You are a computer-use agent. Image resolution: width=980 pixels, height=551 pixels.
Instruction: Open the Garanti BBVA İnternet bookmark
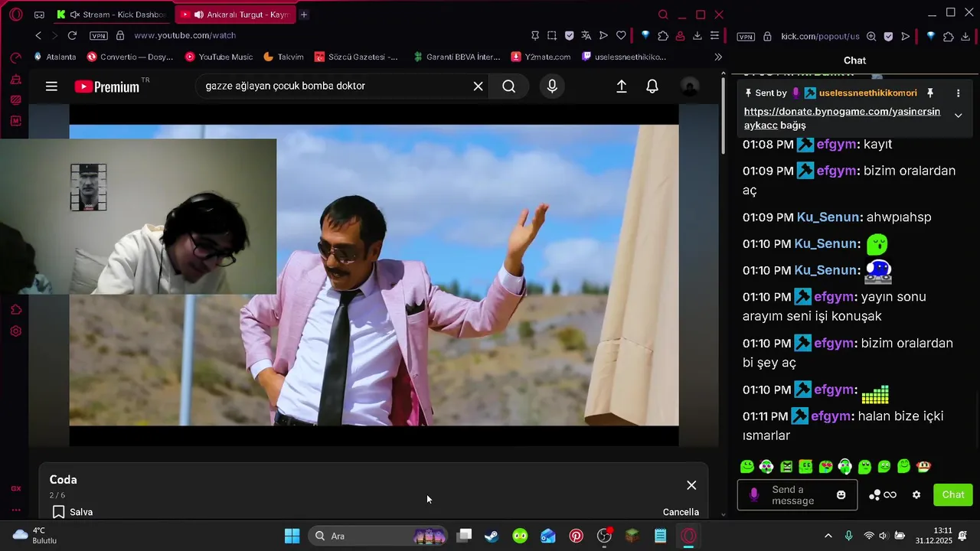click(456, 57)
